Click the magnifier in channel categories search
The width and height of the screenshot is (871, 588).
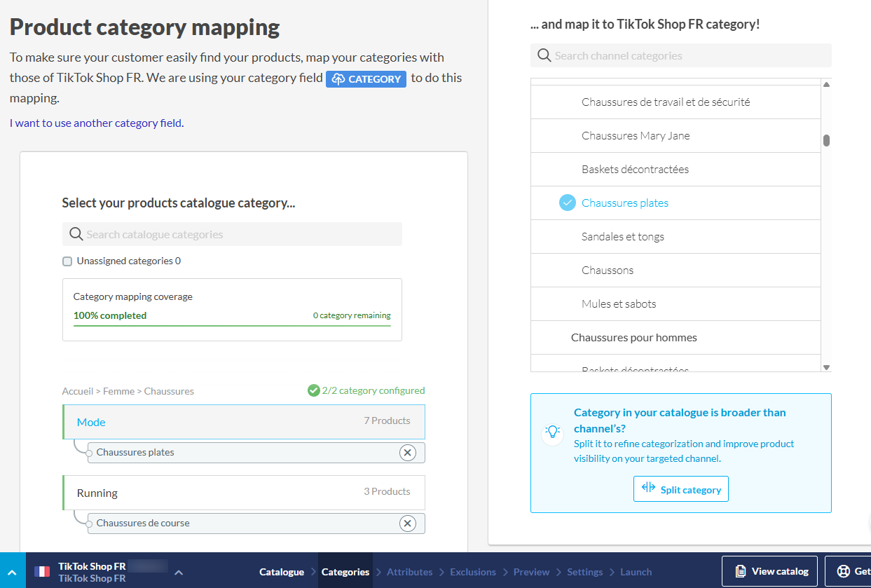pos(544,56)
